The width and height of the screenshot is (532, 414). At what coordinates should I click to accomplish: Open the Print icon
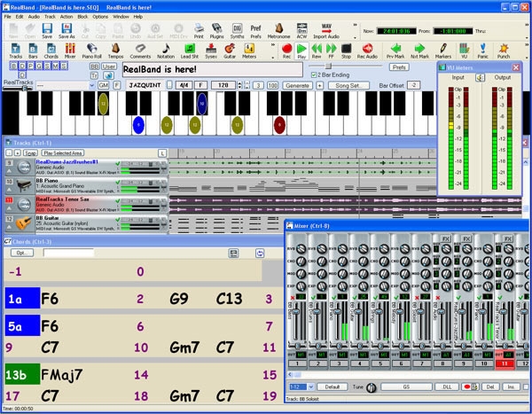pyautogui.click(x=199, y=30)
